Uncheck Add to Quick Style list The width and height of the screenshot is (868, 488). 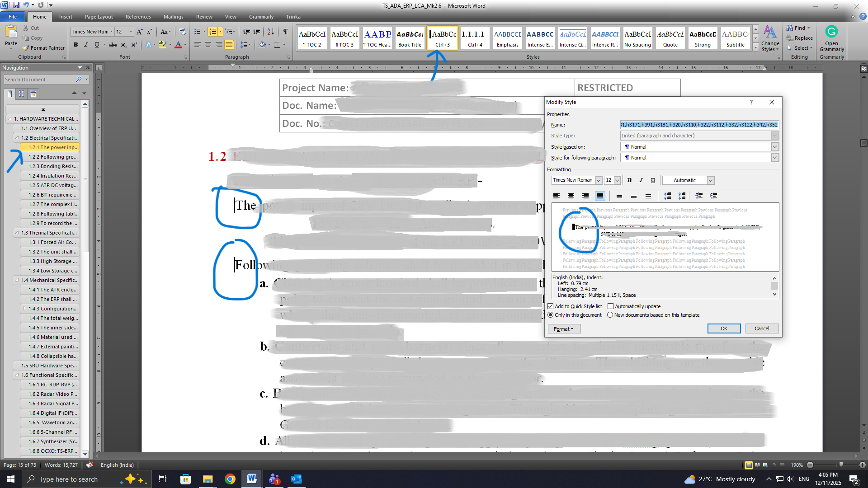[x=551, y=306]
